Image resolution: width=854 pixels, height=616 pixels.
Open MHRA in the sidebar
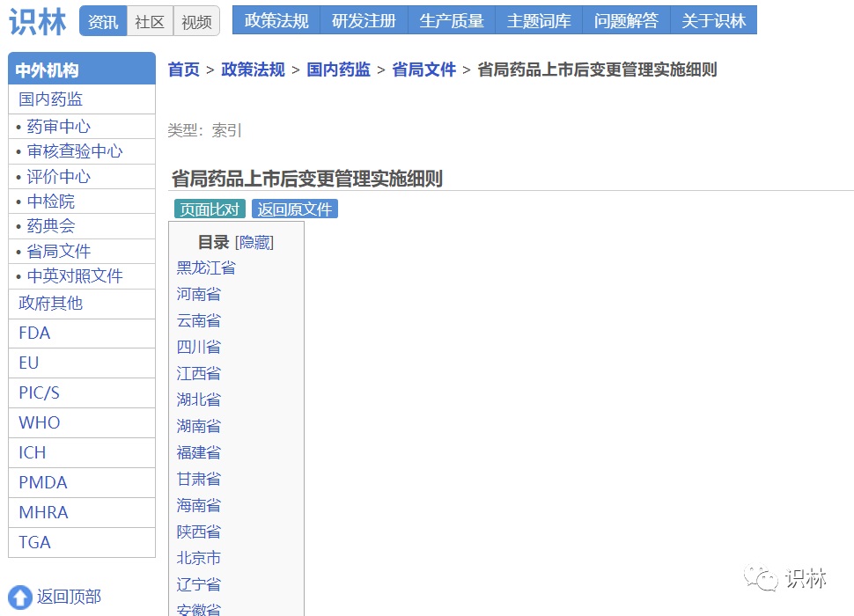click(x=82, y=513)
